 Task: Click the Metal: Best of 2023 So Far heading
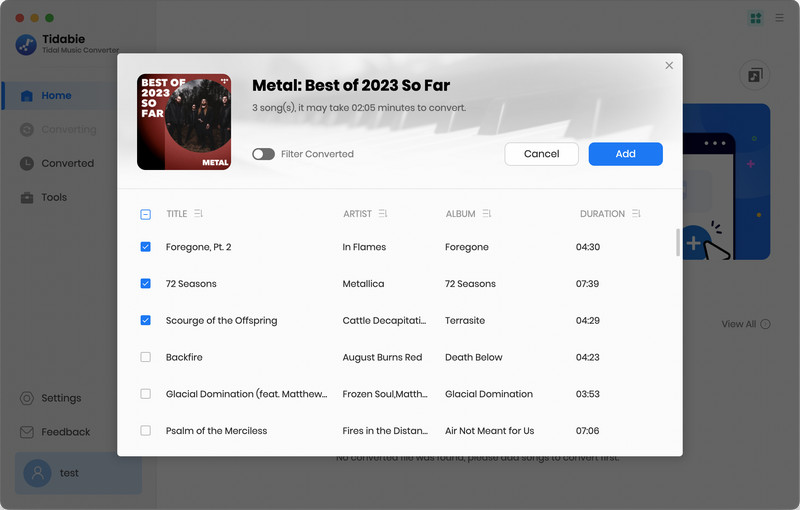[x=351, y=85]
